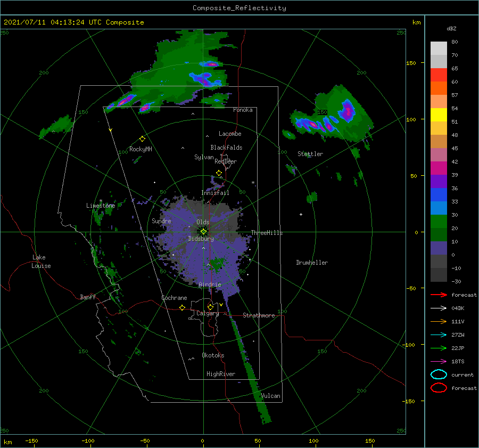The image size is (479, 448).
Task: Click the intense storm cell northeast of Stettler
Action: pos(348,111)
